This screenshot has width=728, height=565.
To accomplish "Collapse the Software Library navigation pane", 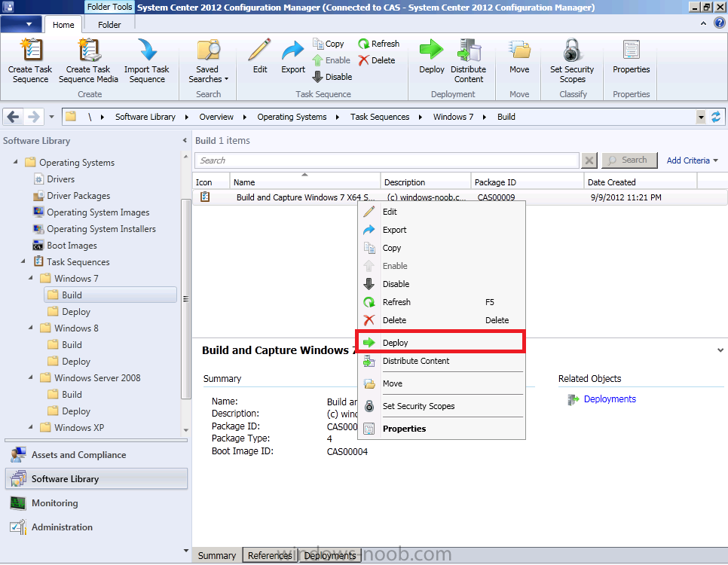I will (185, 140).
